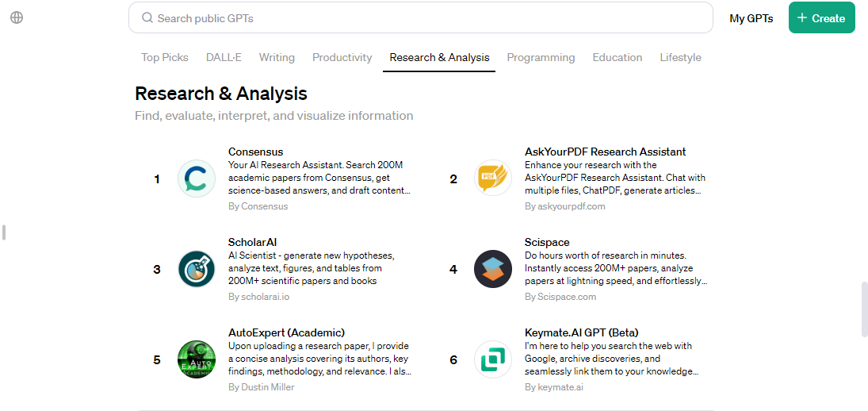The image size is (868, 411).
Task: Click the globe icon in top-left corner
Action: click(17, 17)
